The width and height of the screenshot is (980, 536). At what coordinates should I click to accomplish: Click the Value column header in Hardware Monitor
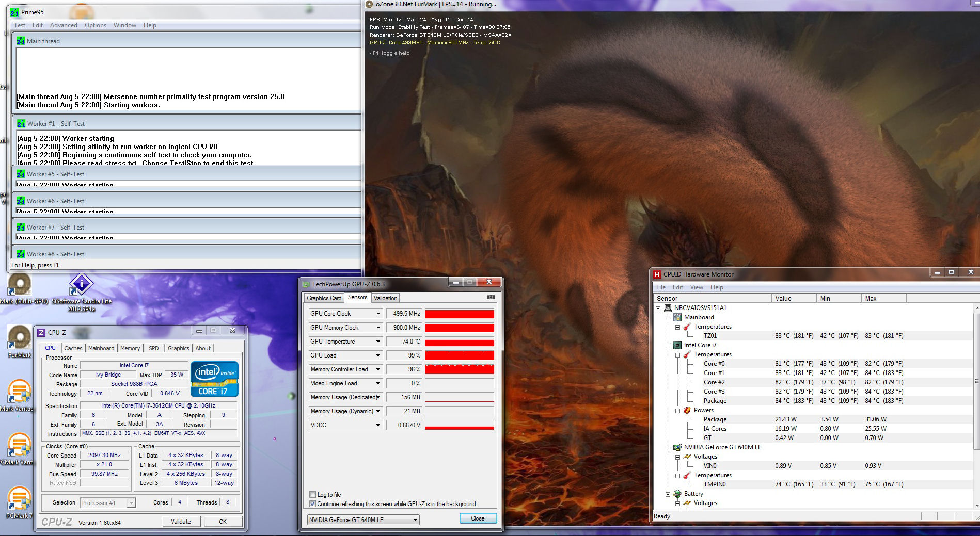pyautogui.click(x=793, y=298)
